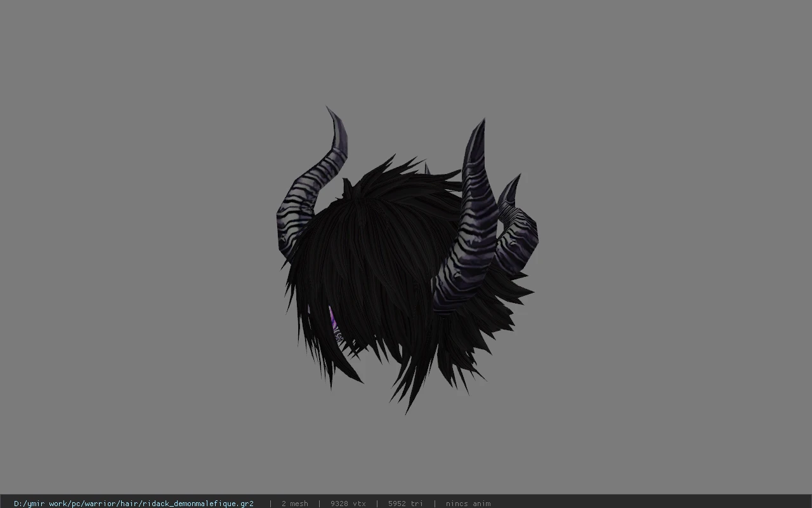Viewport: 812px width, 508px height.
Task: Click the '9328 vtx' vertex count
Action: [348, 504]
